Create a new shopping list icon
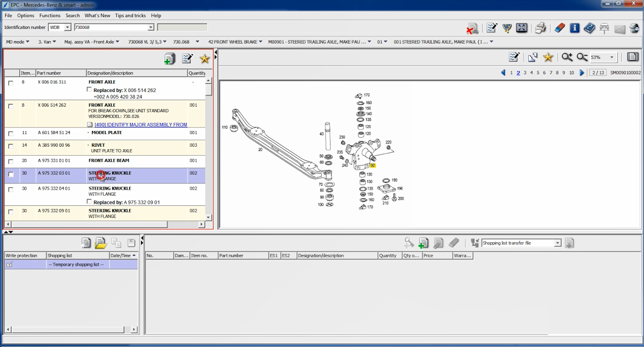 (86, 243)
